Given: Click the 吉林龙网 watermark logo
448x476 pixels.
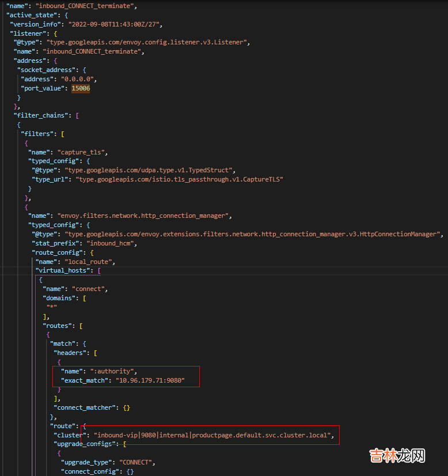Looking at the screenshot, I should click(x=396, y=455).
